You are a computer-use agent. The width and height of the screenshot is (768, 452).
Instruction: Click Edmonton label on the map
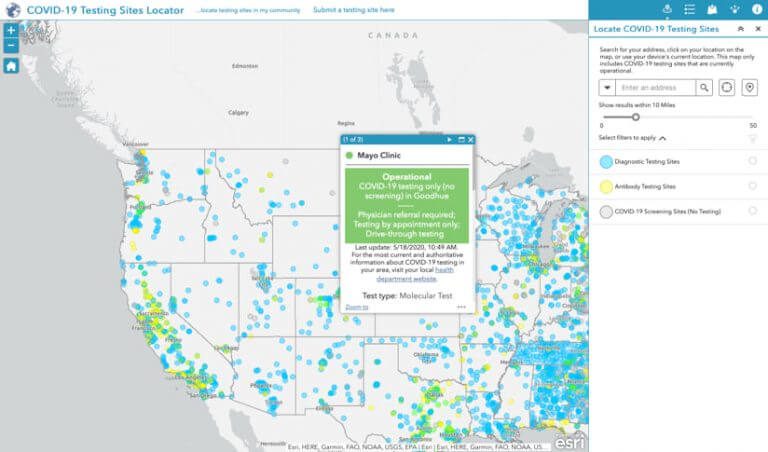245,66
